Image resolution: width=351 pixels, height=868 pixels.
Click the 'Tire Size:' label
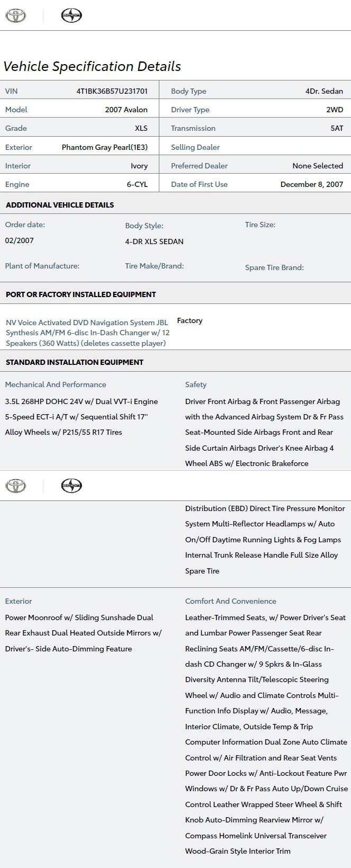point(260,225)
